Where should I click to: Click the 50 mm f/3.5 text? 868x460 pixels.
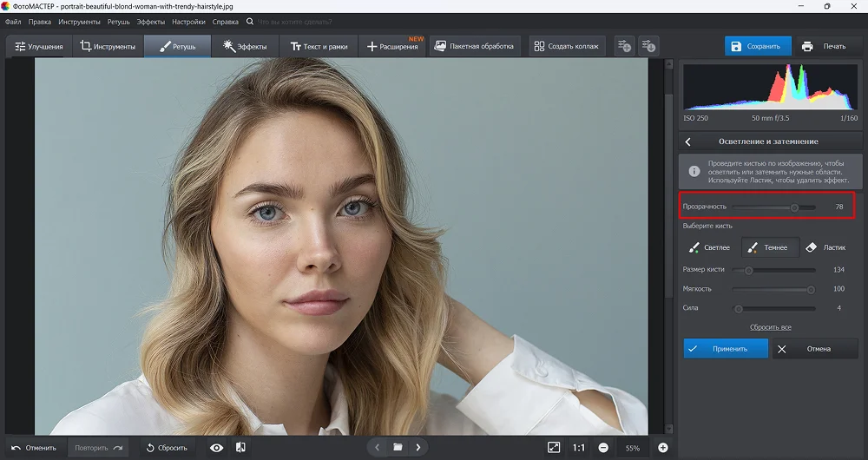(770, 118)
